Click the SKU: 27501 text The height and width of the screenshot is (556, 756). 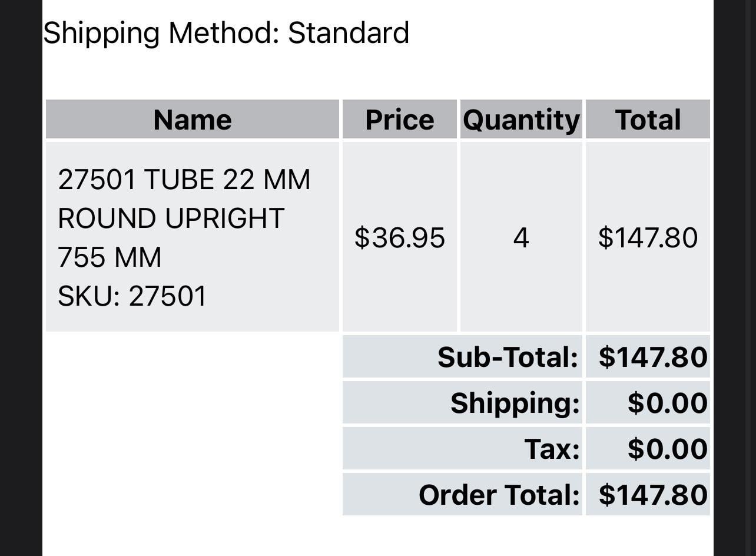(132, 296)
